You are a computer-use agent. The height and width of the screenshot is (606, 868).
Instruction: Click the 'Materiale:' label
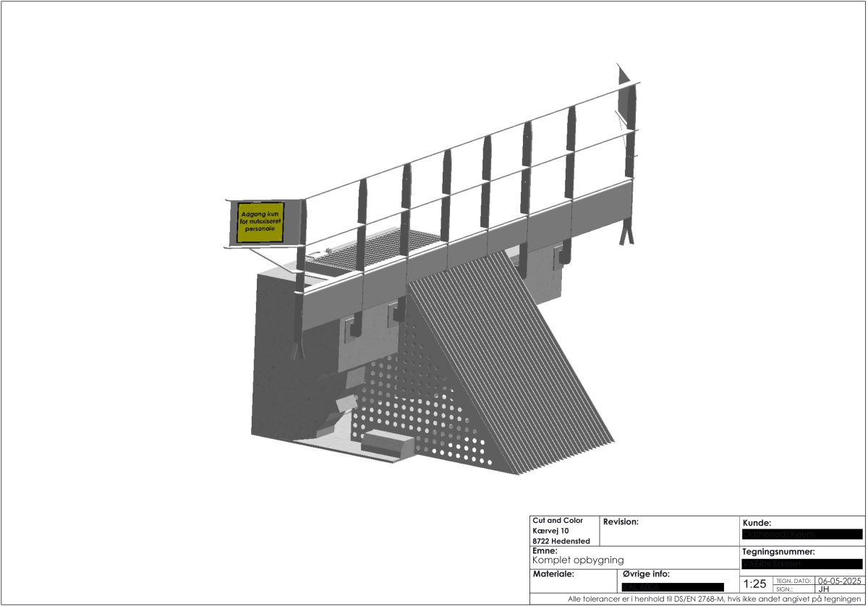pos(553,574)
